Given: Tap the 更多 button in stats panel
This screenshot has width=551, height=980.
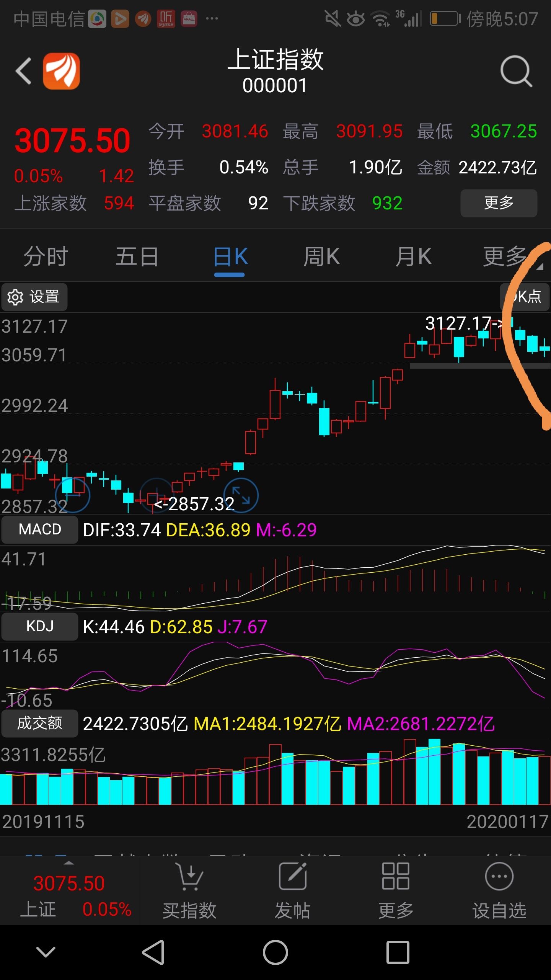Looking at the screenshot, I should point(499,203).
